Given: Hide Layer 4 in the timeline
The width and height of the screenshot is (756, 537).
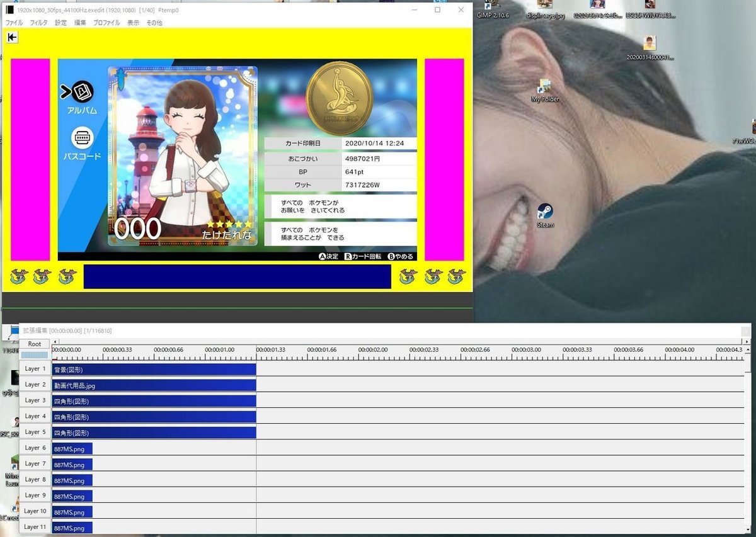Looking at the screenshot, I should (35, 416).
